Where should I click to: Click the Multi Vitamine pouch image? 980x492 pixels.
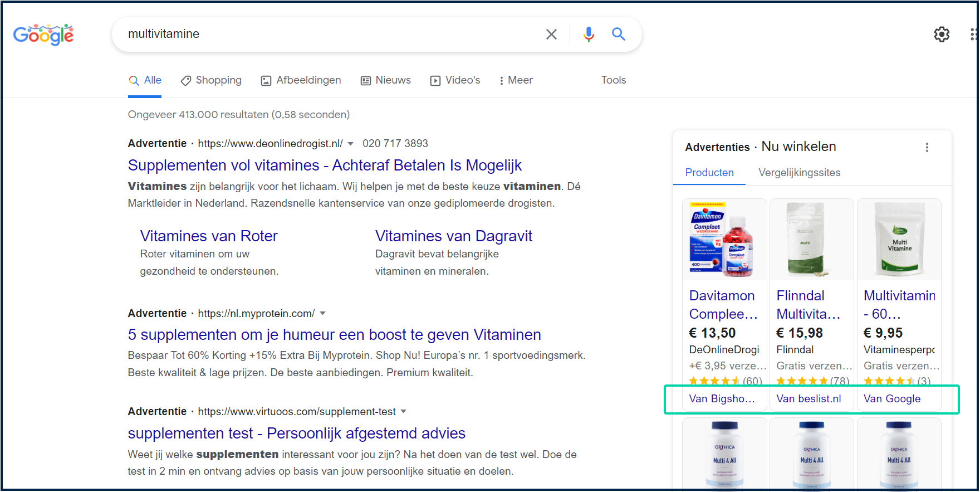click(899, 240)
